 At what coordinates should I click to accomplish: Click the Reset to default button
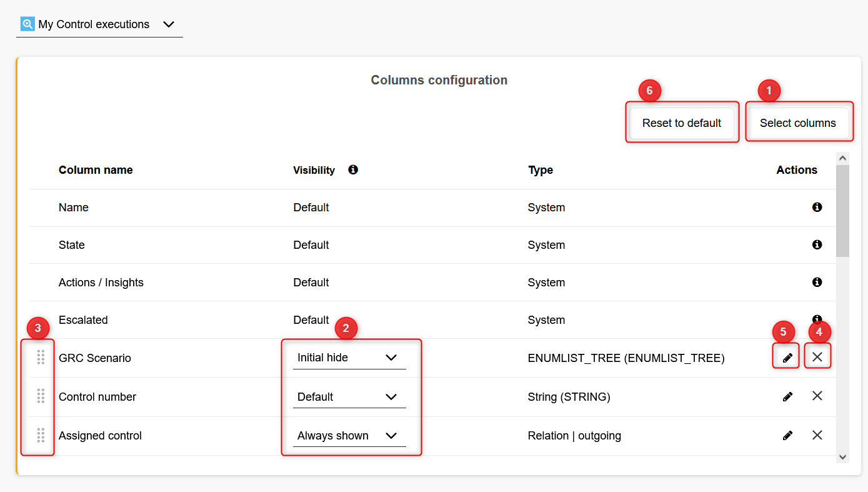[681, 123]
